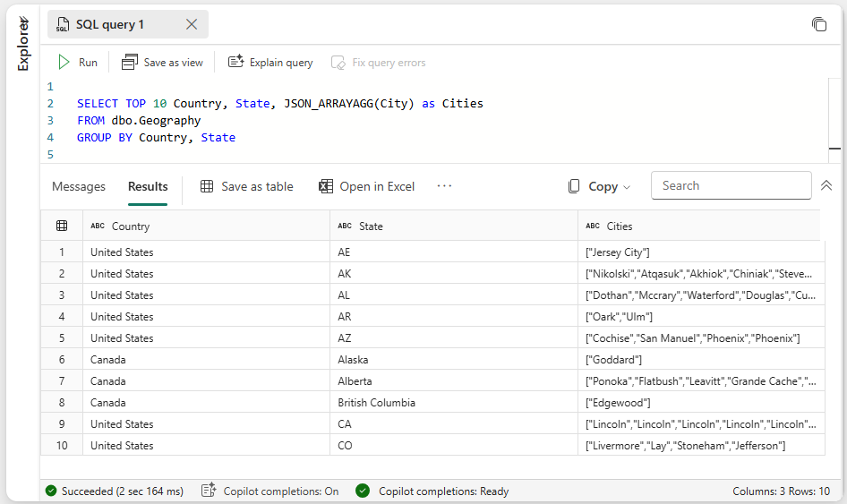
Task: Select the cell containing AE
Action: click(454, 252)
